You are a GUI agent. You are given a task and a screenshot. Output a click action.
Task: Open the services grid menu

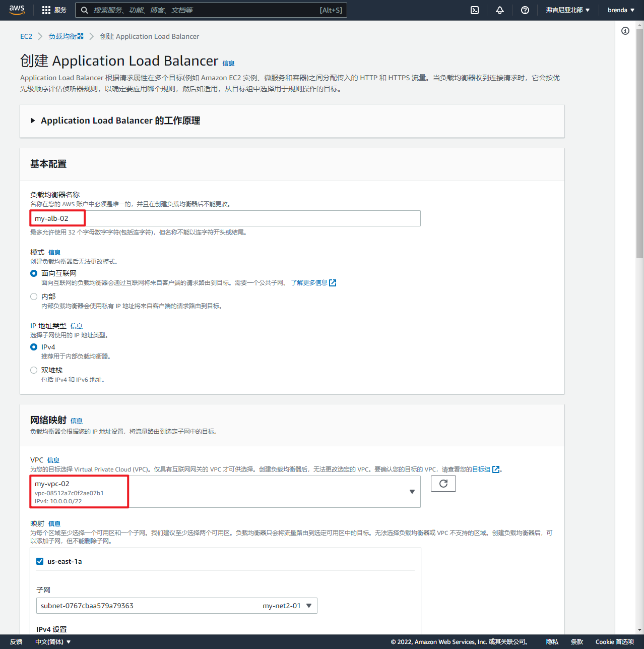[46, 10]
